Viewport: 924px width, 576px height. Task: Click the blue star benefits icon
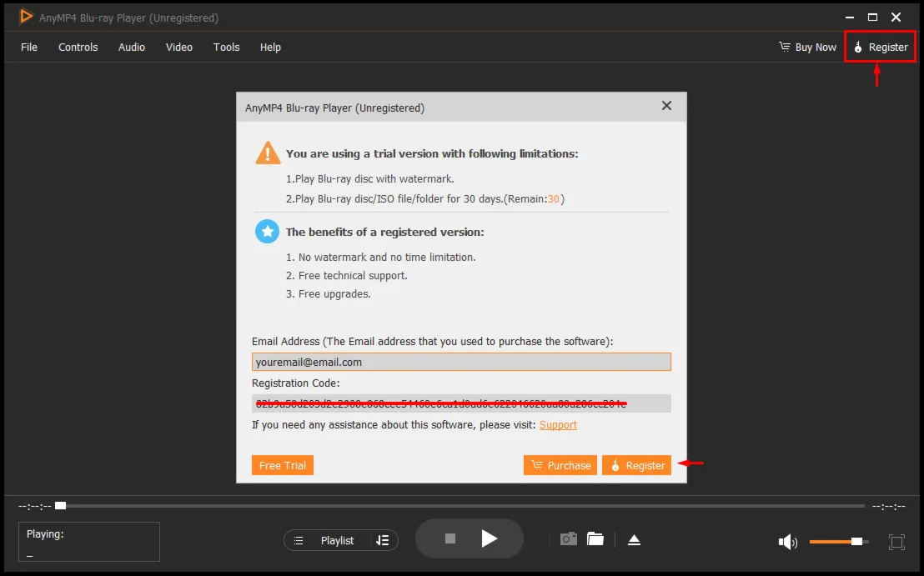click(x=267, y=232)
